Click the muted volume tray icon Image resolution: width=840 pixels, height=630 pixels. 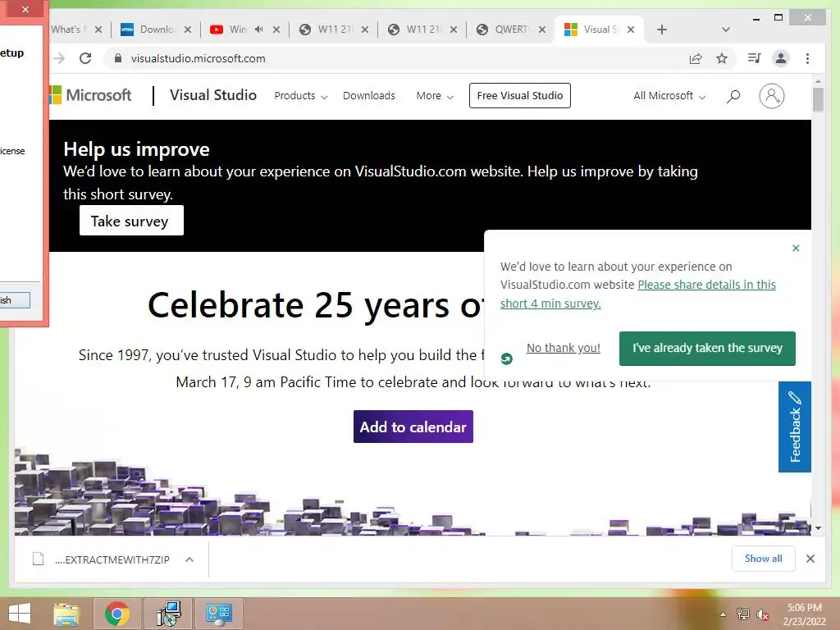pyautogui.click(x=762, y=614)
